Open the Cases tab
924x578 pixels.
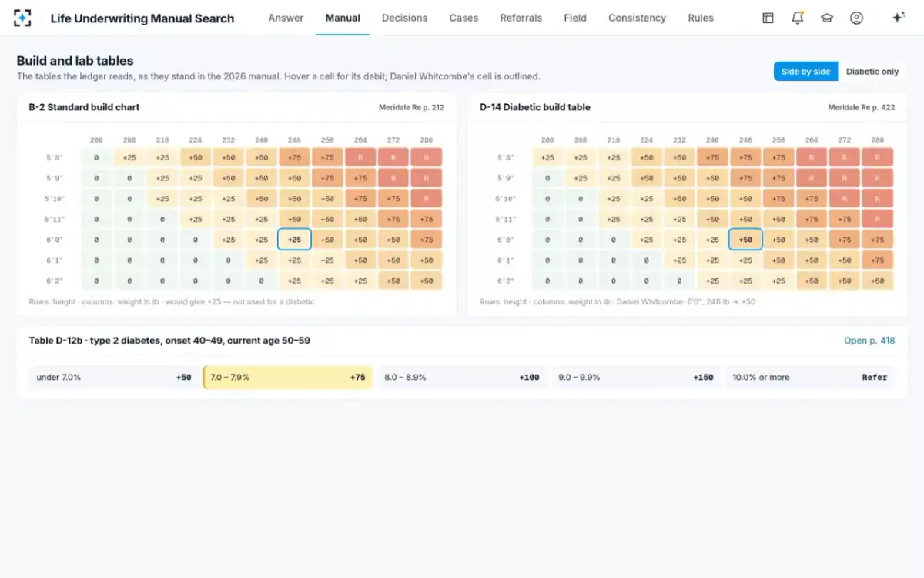click(x=464, y=18)
